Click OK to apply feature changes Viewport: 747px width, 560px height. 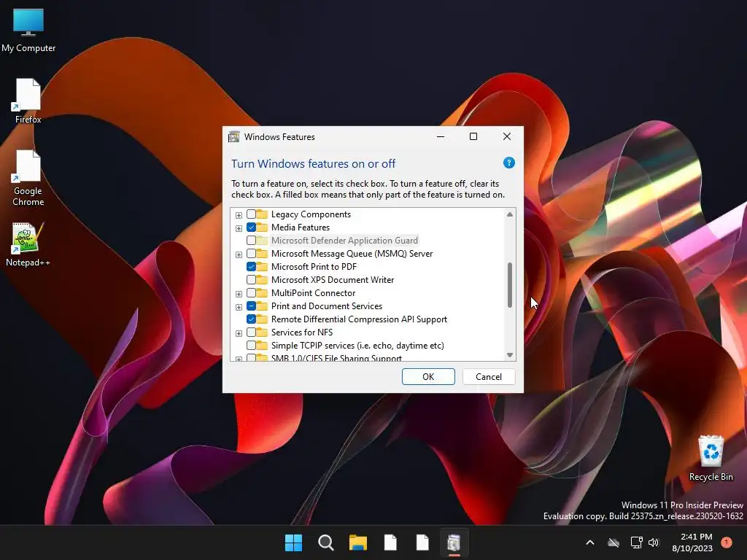(x=428, y=377)
